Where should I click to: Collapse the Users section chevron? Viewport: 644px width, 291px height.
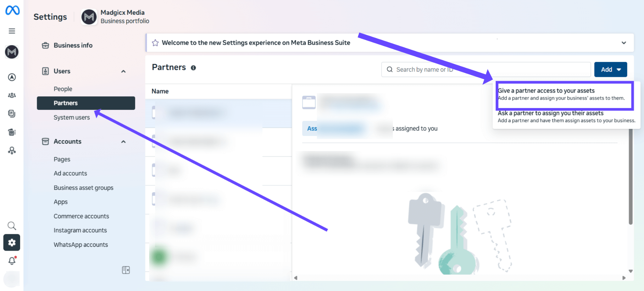124,72
